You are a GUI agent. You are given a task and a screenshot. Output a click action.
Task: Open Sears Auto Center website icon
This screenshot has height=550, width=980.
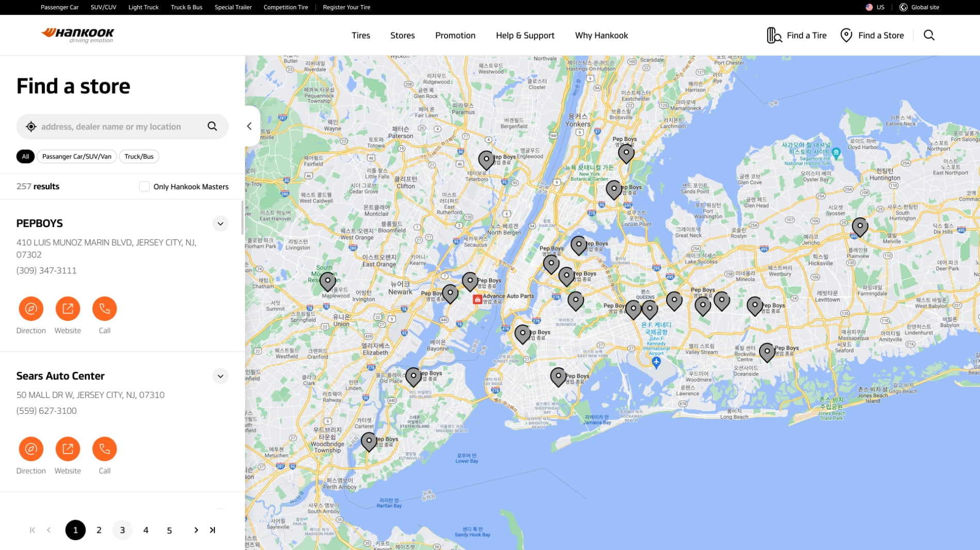coord(68,449)
